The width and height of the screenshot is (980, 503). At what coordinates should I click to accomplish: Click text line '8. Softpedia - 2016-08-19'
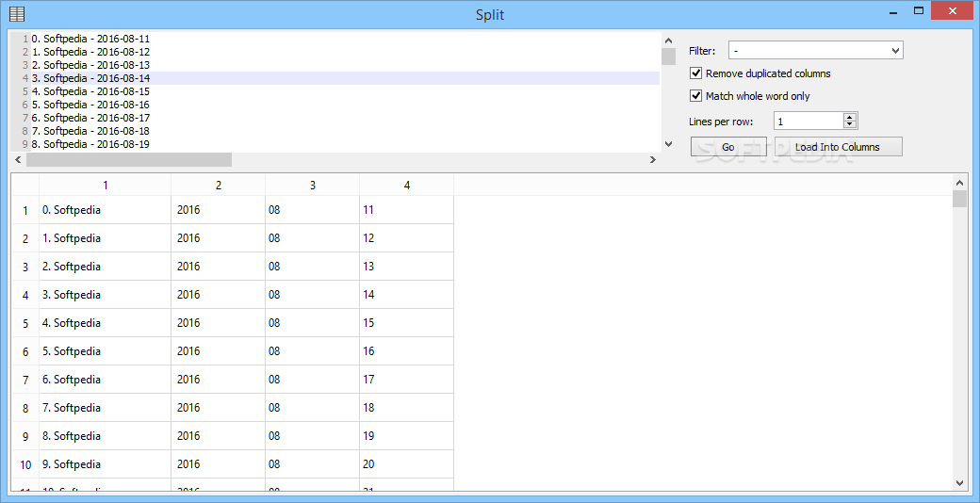[x=90, y=144]
